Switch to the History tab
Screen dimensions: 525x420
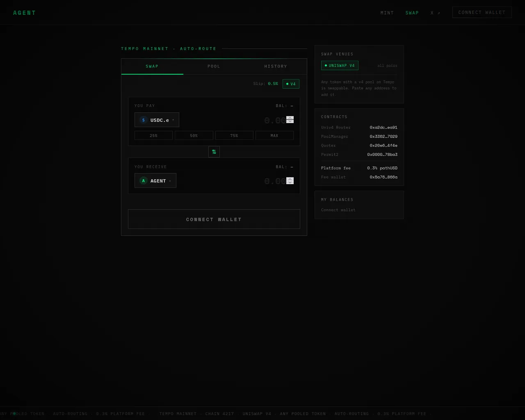pyautogui.click(x=276, y=66)
